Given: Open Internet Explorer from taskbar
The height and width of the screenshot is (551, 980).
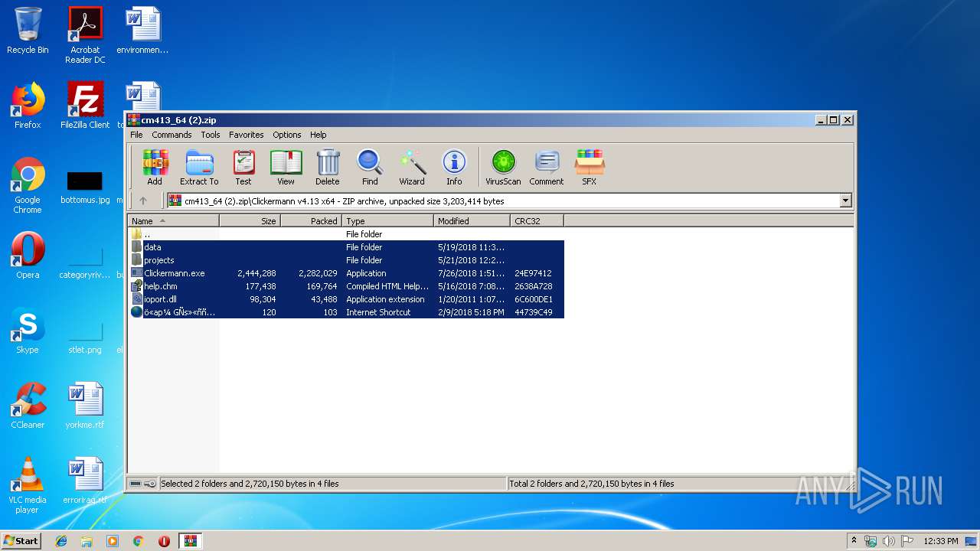Looking at the screenshot, I should point(61,541).
